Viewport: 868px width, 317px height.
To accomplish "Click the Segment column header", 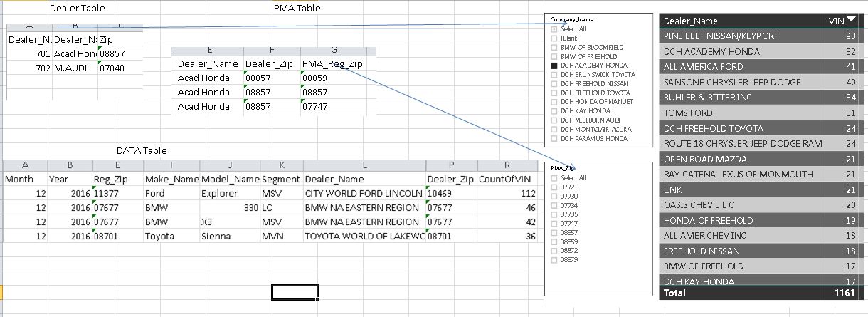I will coord(281,179).
